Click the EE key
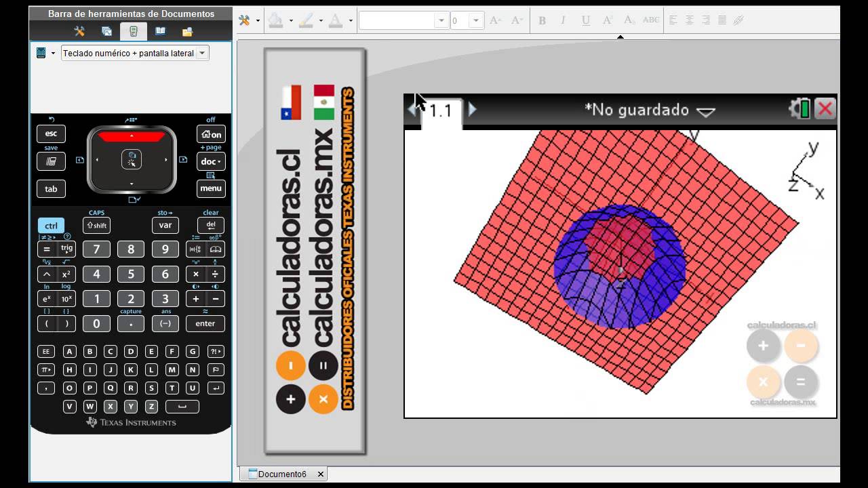This screenshot has width=868, height=488. (x=45, y=351)
